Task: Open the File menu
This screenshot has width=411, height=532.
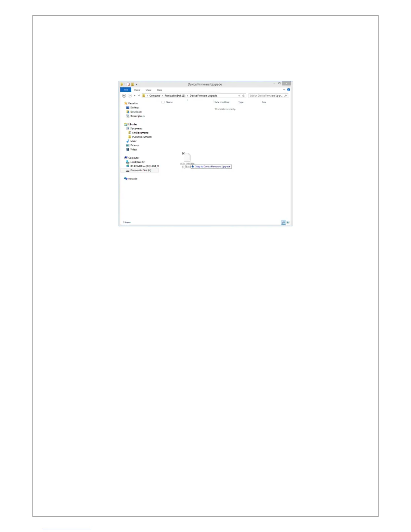Action: point(126,90)
